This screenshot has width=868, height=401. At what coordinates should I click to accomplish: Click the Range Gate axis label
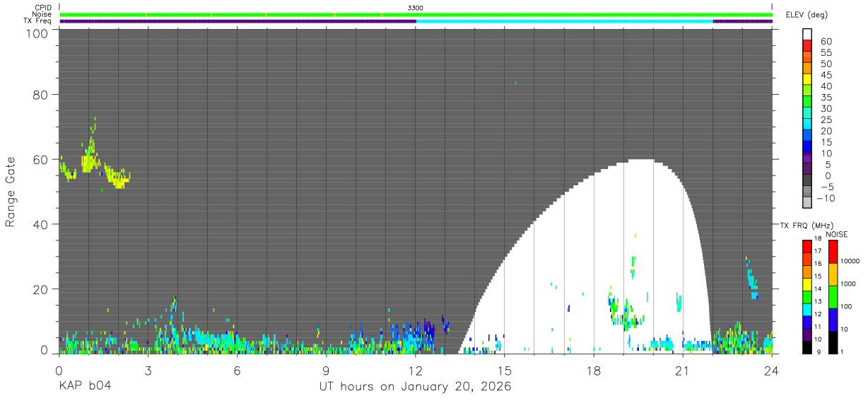11,192
